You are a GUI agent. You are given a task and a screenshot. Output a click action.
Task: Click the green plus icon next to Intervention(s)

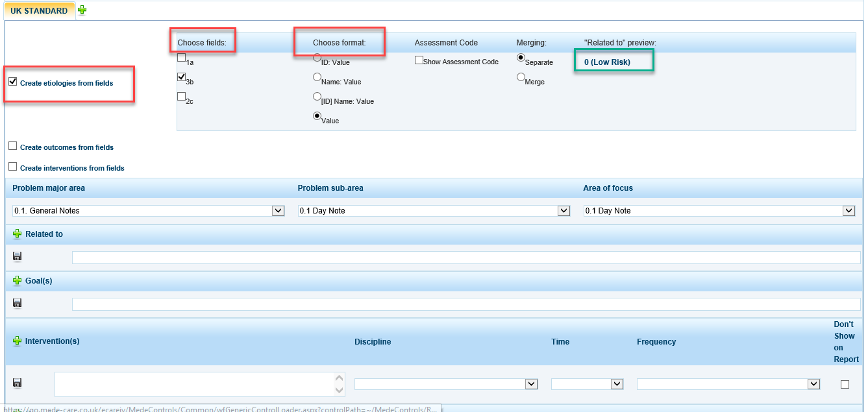(18, 341)
